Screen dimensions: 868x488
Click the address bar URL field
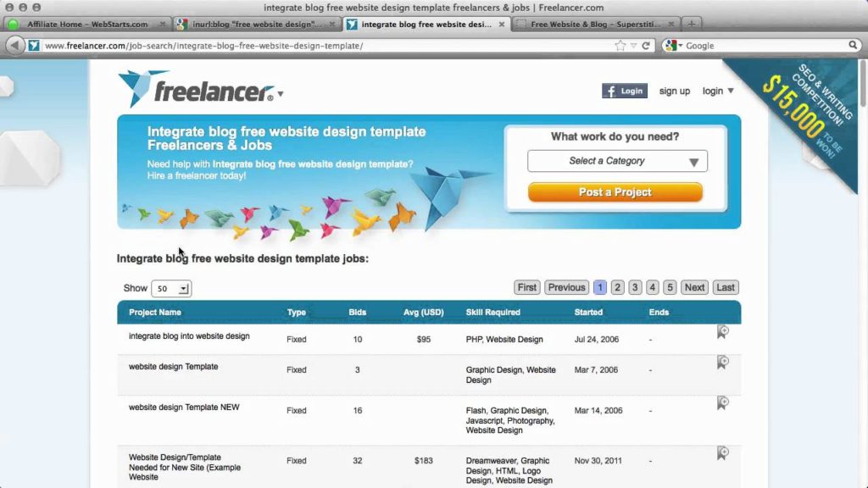326,46
